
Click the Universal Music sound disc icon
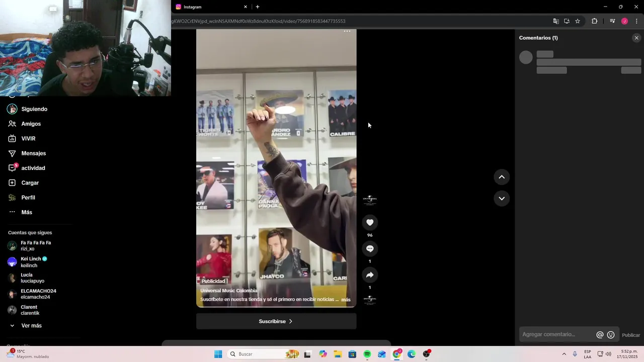370,300
